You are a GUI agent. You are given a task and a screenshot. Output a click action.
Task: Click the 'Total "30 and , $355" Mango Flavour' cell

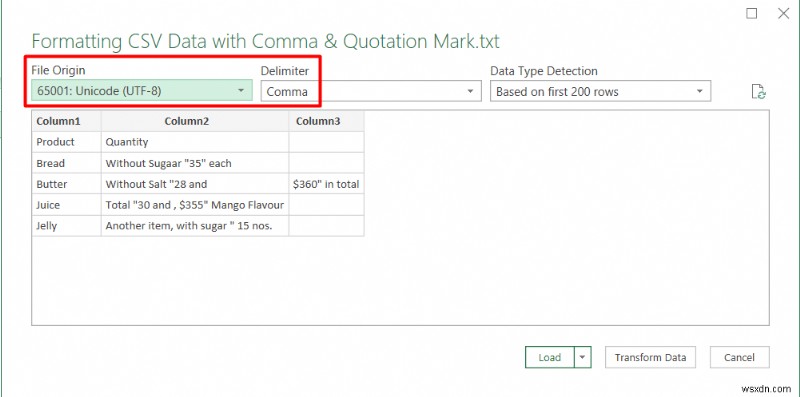[195, 205]
